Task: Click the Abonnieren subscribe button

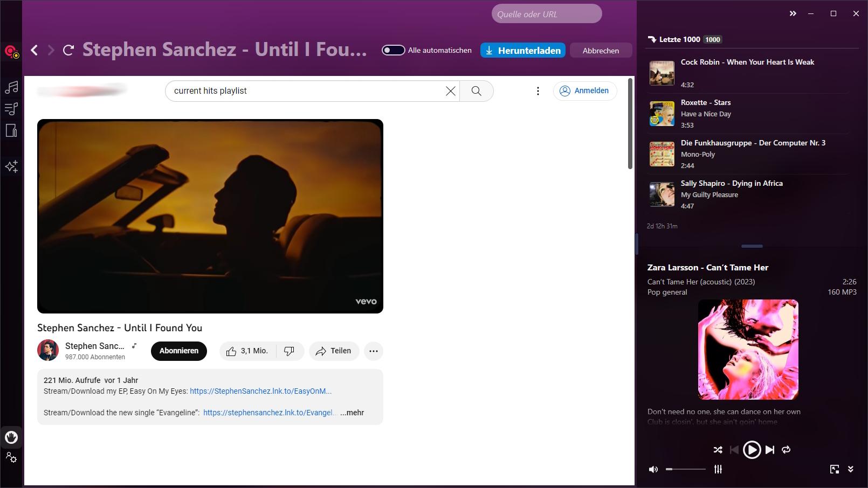Action: tap(179, 351)
